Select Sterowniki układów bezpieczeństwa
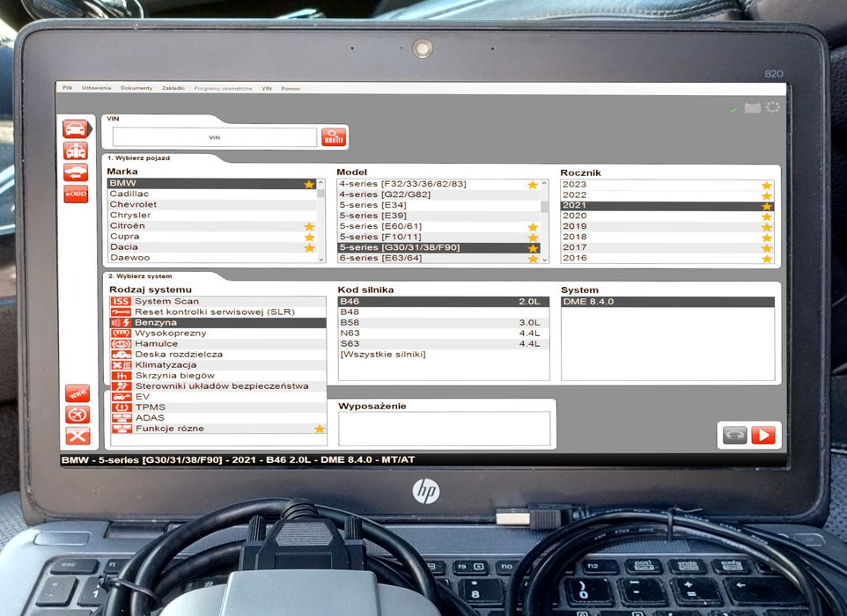 click(x=218, y=386)
